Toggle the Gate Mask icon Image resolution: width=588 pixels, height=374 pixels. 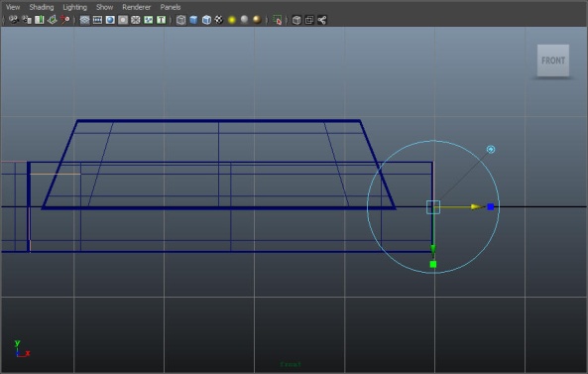[x=123, y=20]
